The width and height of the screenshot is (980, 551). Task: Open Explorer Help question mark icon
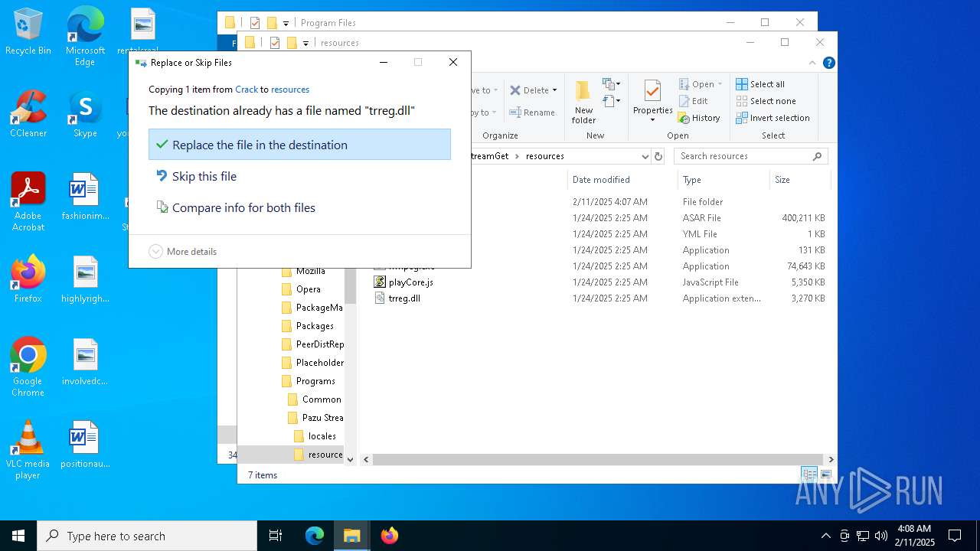point(828,63)
